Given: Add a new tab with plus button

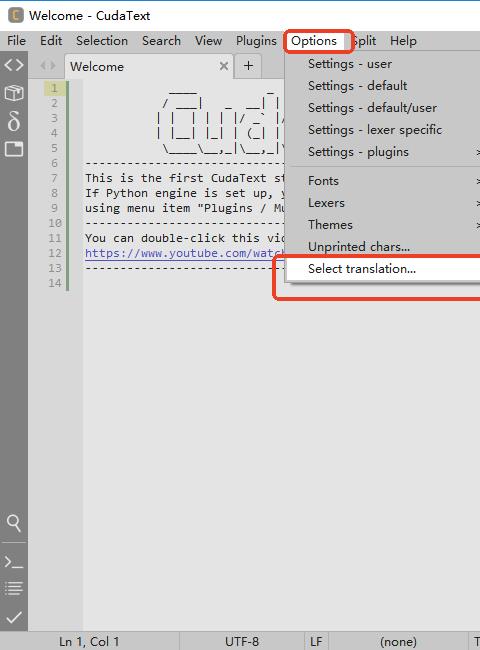Looking at the screenshot, I should pos(248,65).
